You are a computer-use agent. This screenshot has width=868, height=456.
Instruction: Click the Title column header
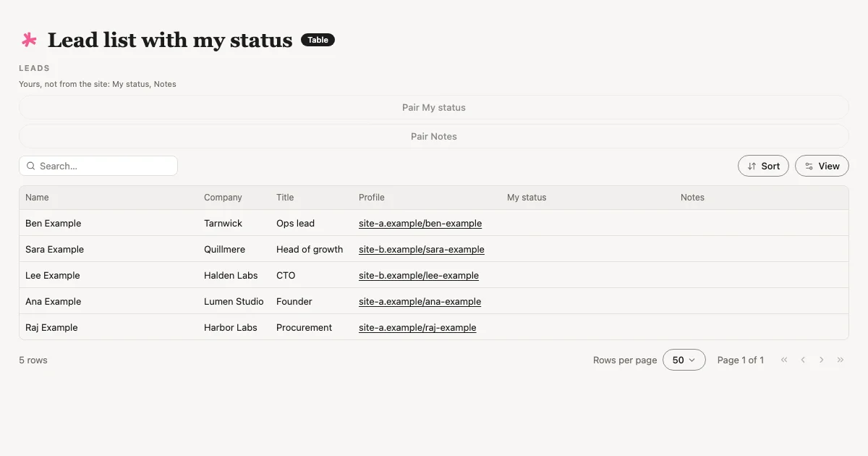pos(285,197)
